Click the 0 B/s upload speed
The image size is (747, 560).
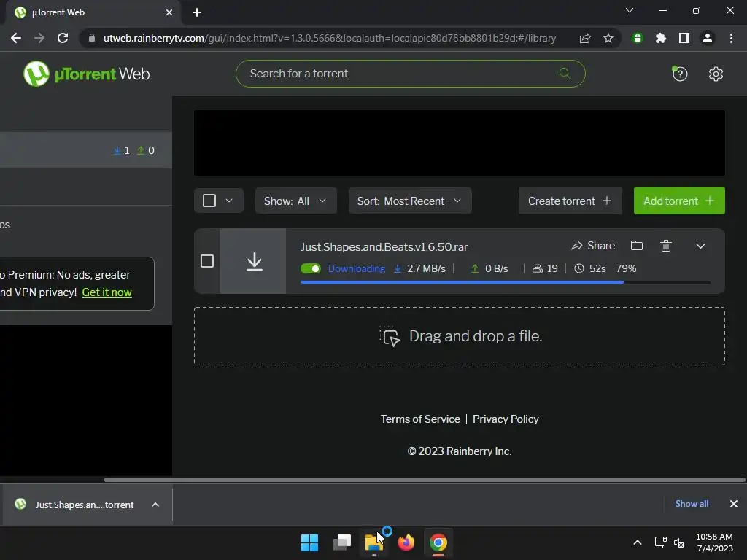[x=496, y=268]
